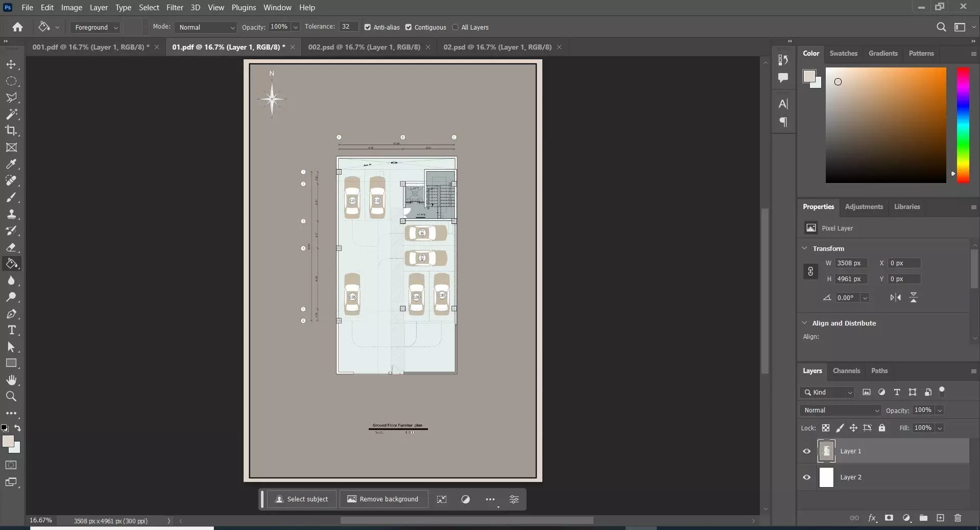
Task: Select the Hand tool
Action: pos(11,380)
